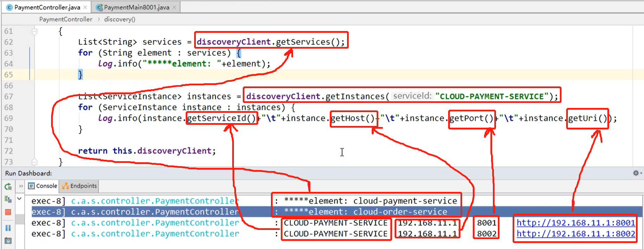The image size is (644, 249).
Task: Expand hidden tabs with the double-chevron button
Action: [x=21, y=186]
